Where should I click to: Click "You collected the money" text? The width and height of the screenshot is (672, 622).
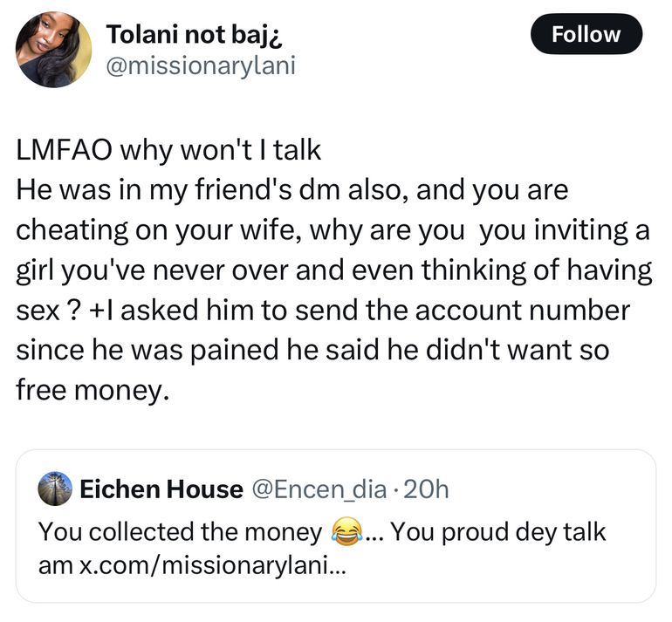(180, 531)
